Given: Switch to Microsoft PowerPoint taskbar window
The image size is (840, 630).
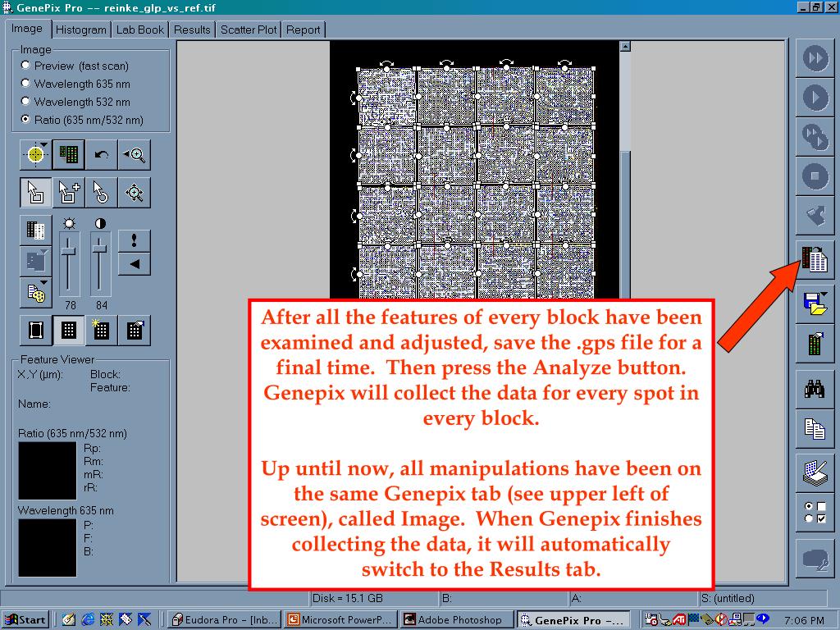Looking at the screenshot, I should (x=341, y=620).
